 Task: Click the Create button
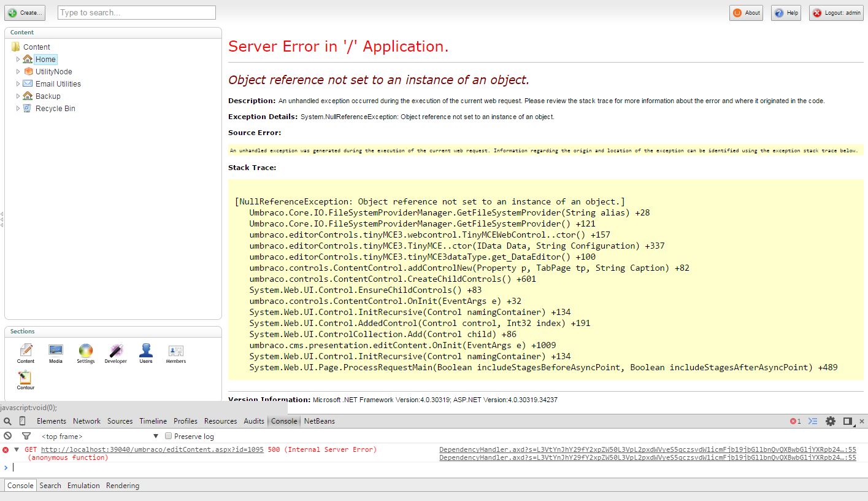(25, 13)
